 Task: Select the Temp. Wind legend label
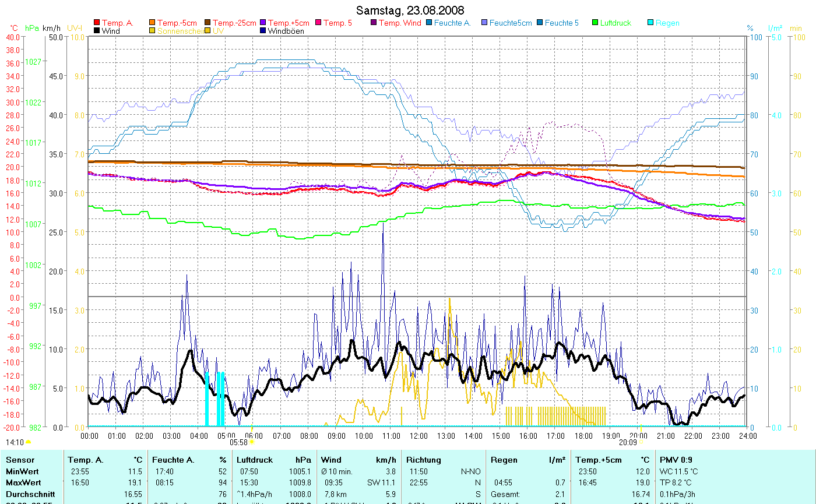click(400, 23)
